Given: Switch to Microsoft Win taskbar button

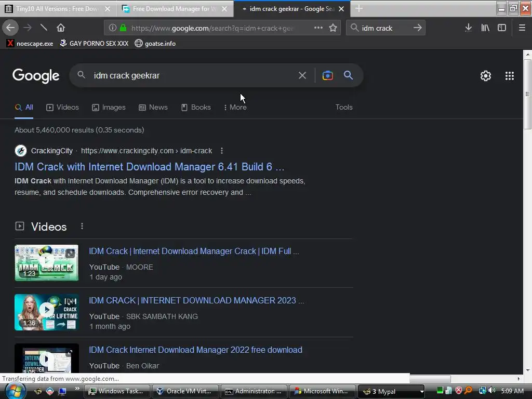Looking at the screenshot, I should pos(322,391).
